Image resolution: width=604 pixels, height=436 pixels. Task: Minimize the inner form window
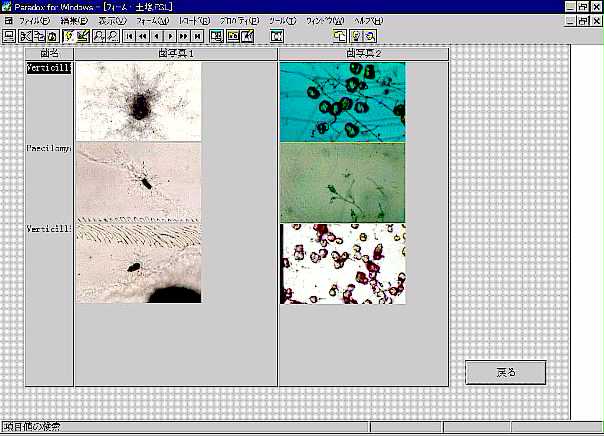(x=570, y=21)
